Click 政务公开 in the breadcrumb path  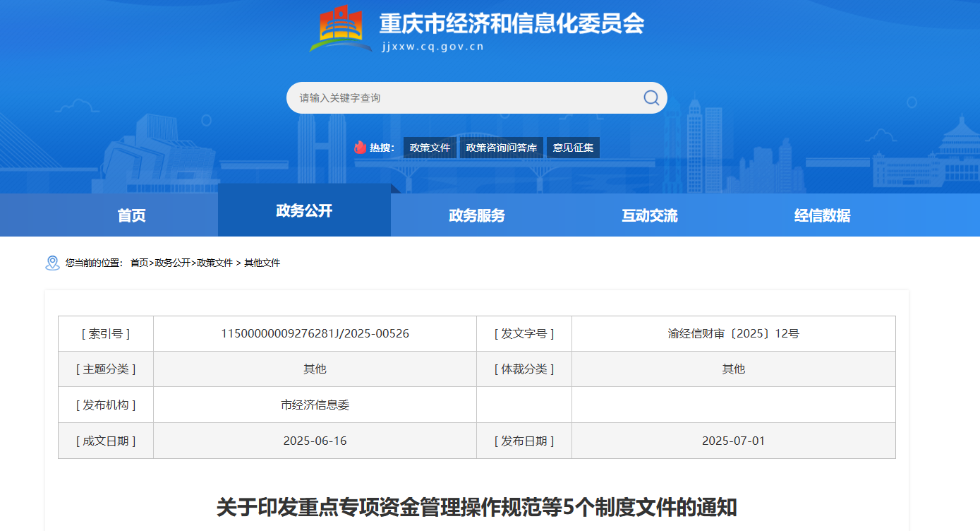click(172, 263)
